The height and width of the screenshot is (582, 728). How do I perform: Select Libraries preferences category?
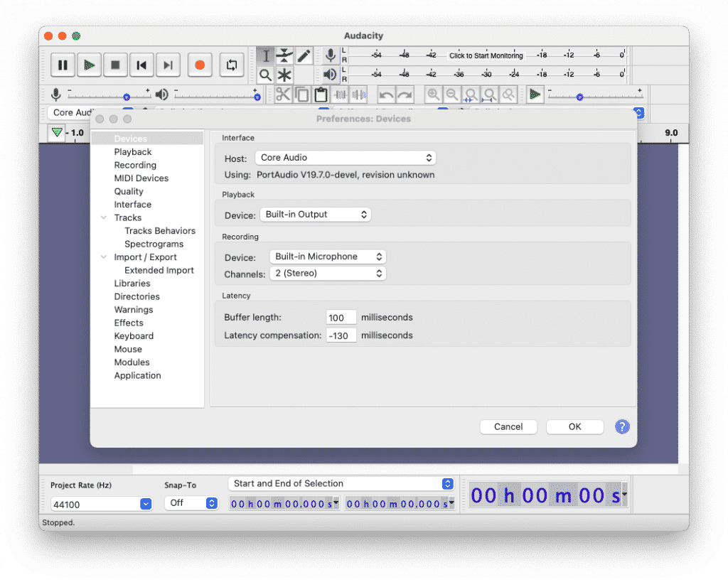point(132,283)
